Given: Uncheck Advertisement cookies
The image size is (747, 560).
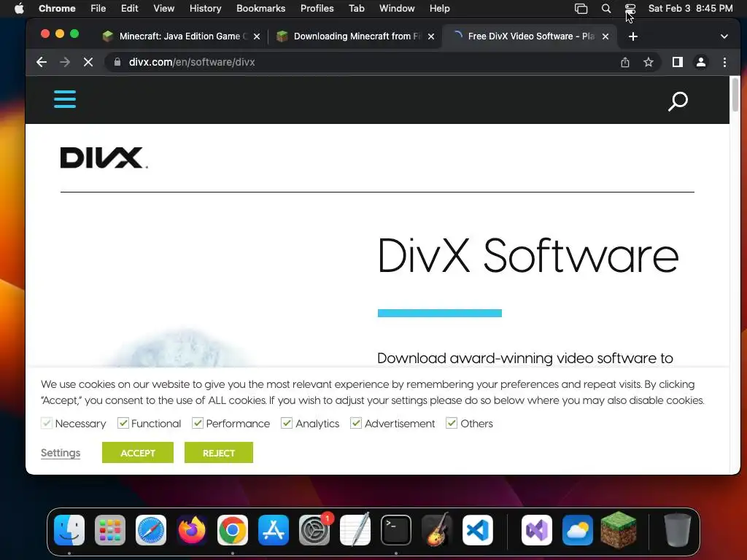Looking at the screenshot, I should point(356,423).
